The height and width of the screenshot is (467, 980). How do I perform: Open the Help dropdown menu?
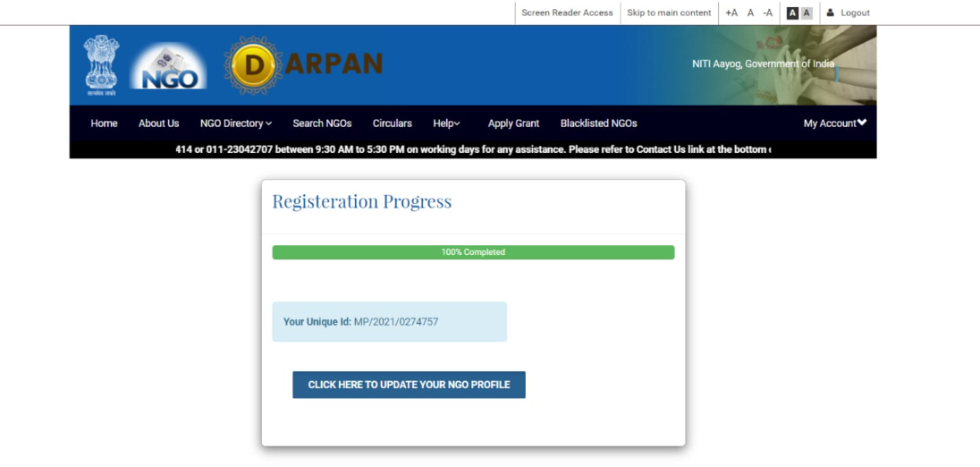(x=446, y=123)
